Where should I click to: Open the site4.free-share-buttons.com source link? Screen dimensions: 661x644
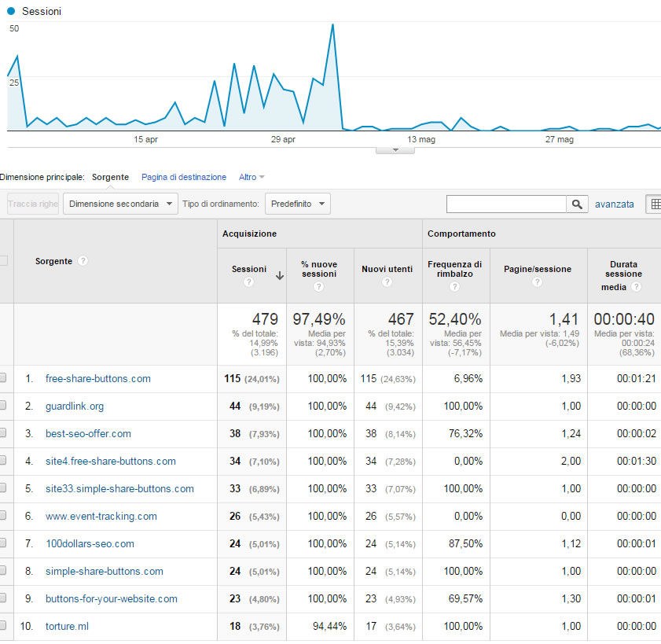(x=111, y=461)
